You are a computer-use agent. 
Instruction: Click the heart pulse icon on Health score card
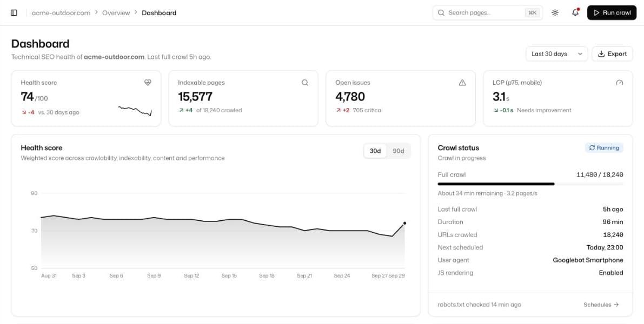tap(148, 83)
